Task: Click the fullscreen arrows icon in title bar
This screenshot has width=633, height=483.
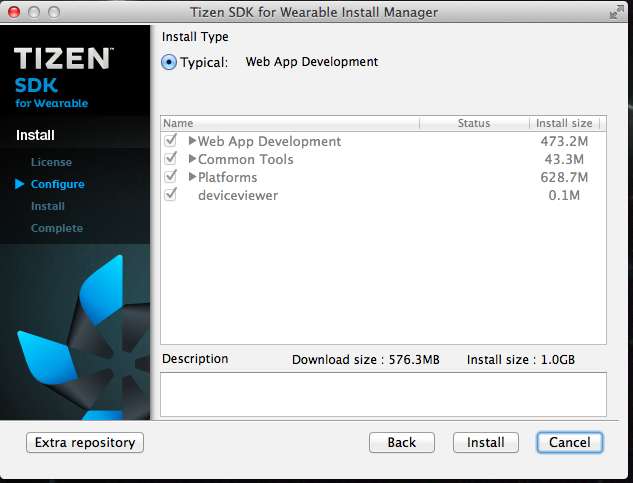Action: coord(616,12)
